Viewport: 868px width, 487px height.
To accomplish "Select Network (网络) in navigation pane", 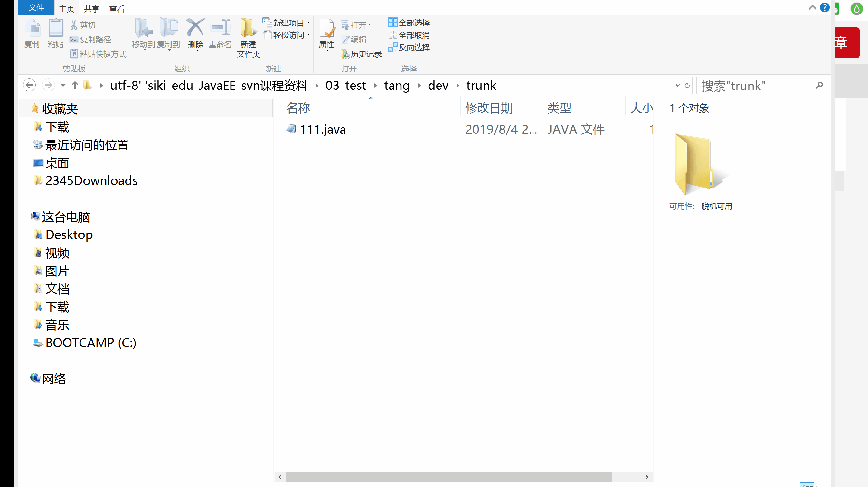I will coord(53,379).
